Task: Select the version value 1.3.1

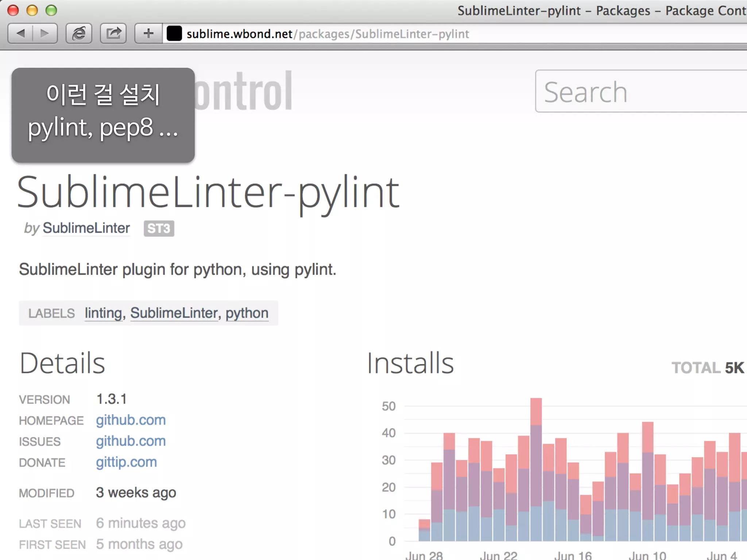Action: [111, 399]
